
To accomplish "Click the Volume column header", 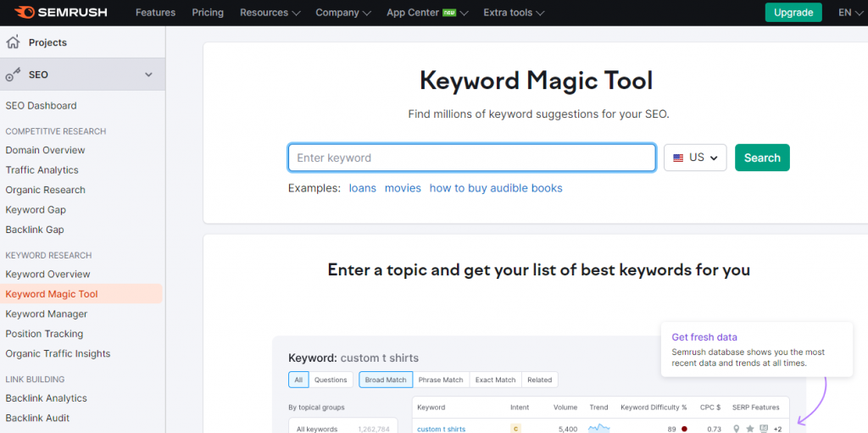I will coord(565,408).
